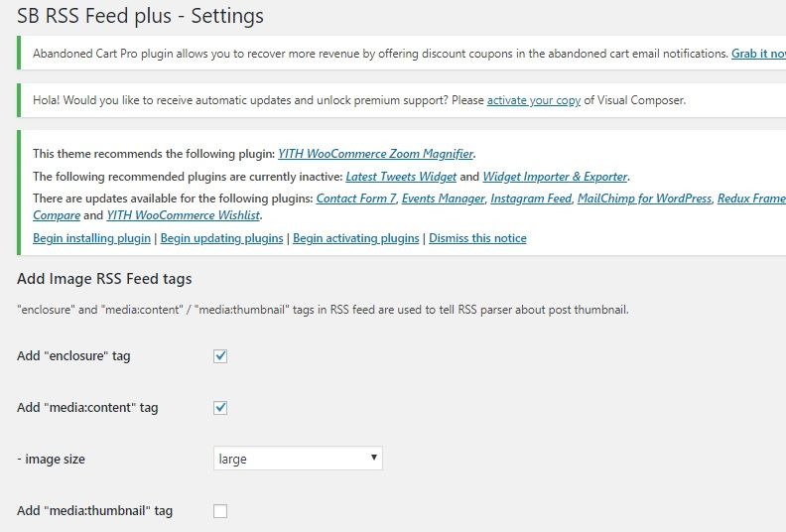786x532 pixels.
Task: Open the Events Manager plugin link
Action: pyautogui.click(x=444, y=199)
